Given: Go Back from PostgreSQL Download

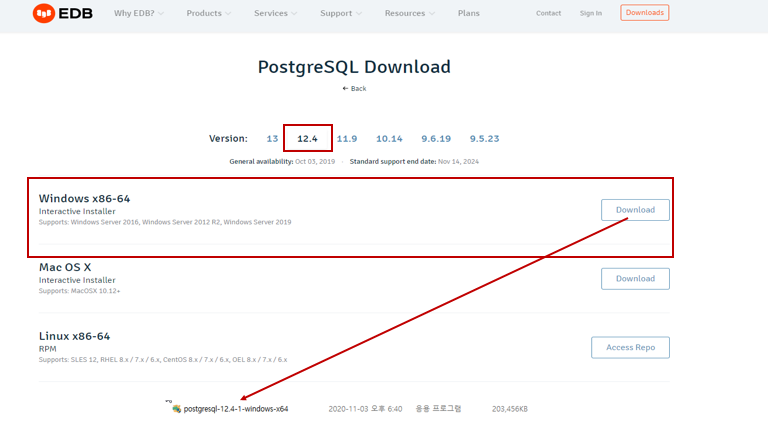Looking at the screenshot, I should click(354, 89).
